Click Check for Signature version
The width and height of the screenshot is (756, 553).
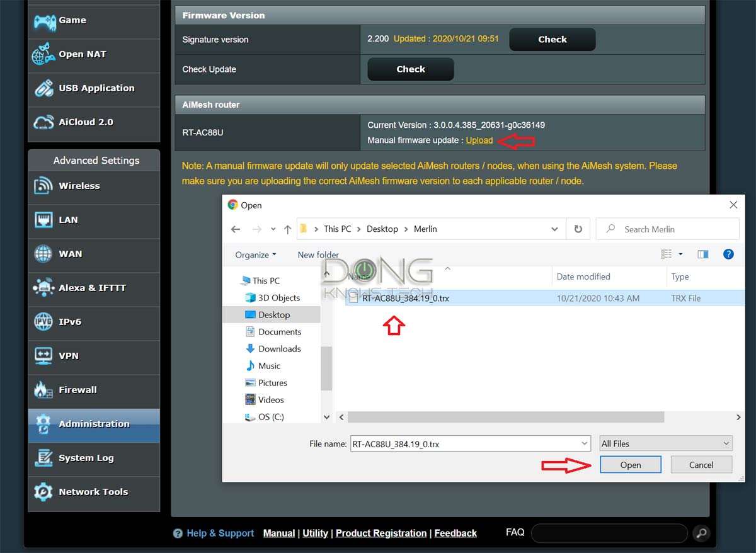pyautogui.click(x=553, y=39)
